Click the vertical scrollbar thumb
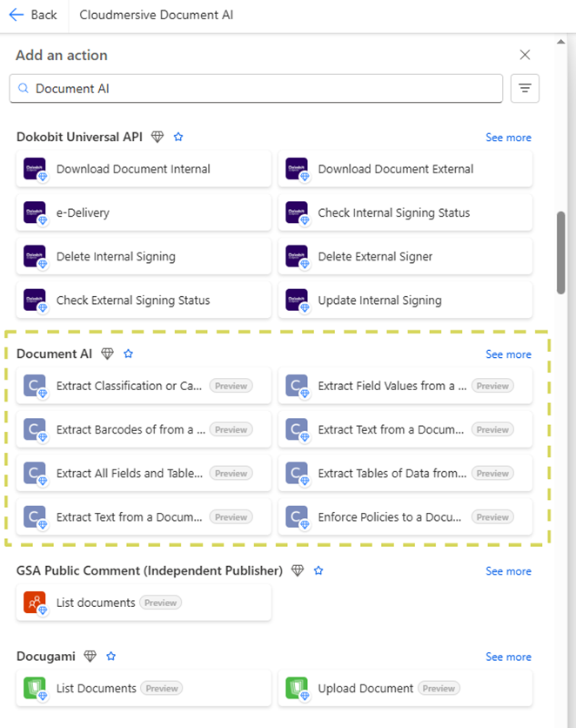 pyautogui.click(x=560, y=253)
